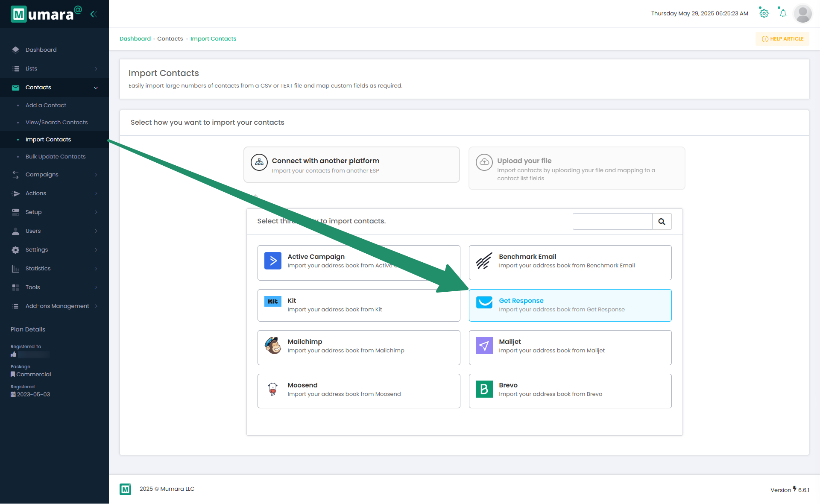The height and width of the screenshot is (504, 820).
Task: Select the Get Response import card
Action: tap(570, 305)
